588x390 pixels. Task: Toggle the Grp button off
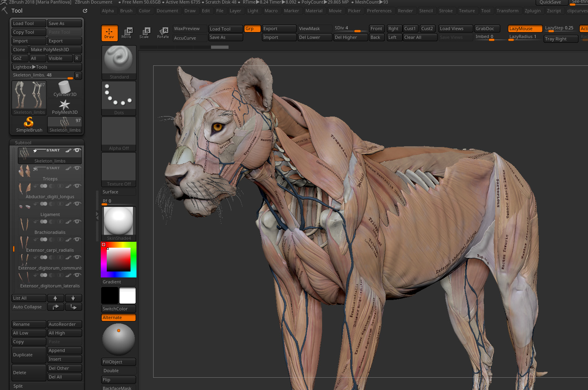(252, 29)
